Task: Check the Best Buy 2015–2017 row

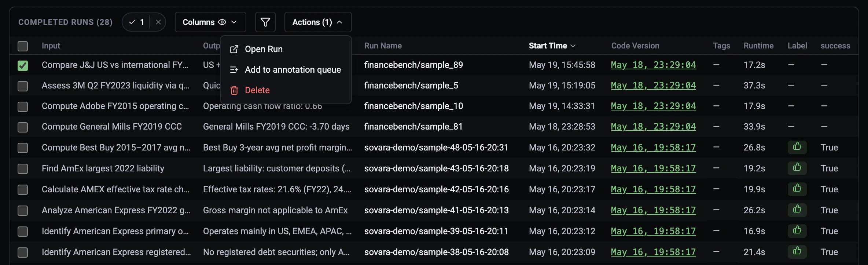Action: point(23,148)
